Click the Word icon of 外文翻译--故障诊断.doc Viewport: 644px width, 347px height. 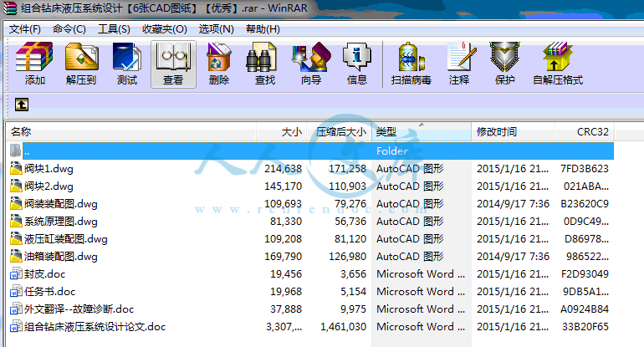pos(16,309)
